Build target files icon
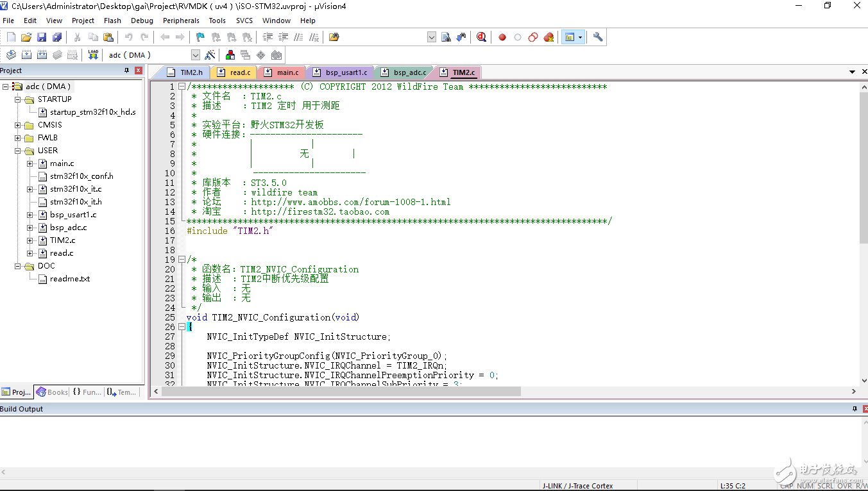 pos(26,55)
